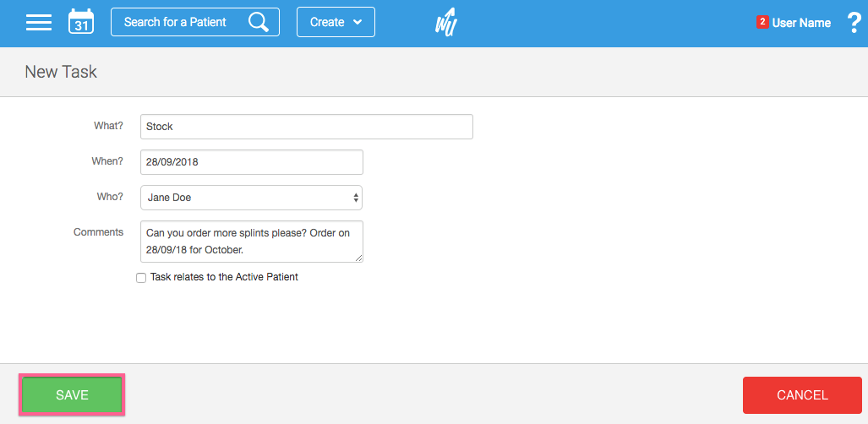This screenshot has height=424, width=868.
Task: Open the Who? dropdown showing Jane Doe
Action: point(251,198)
